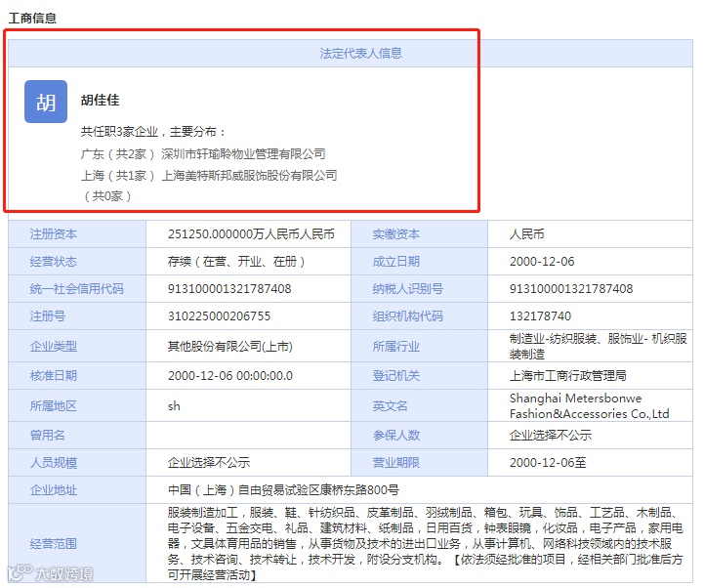Click the 曾用名 label

click(x=48, y=436)
